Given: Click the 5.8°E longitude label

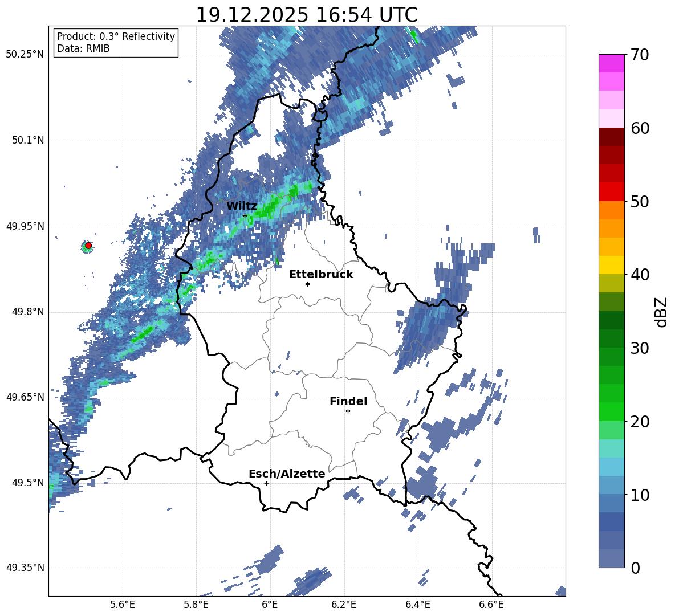Looking at the screenshot, I should pyautogui.click(x=196, y=605).
